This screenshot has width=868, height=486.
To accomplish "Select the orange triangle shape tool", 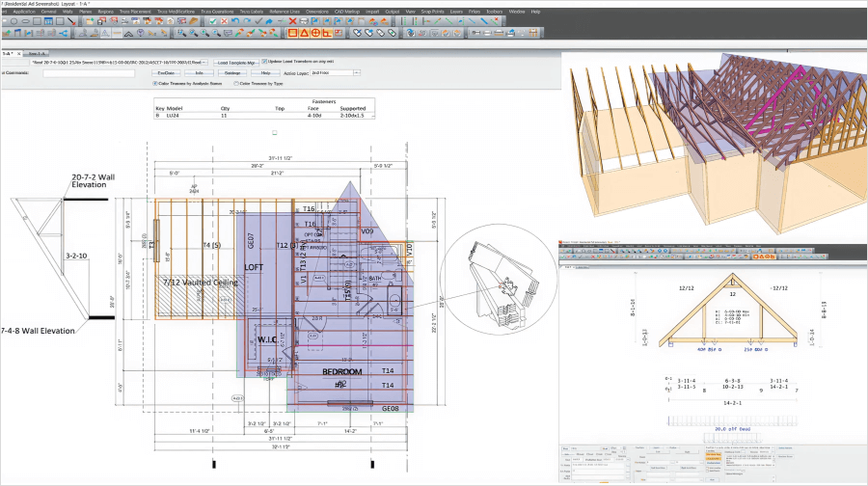I will (x=304, y=33).
